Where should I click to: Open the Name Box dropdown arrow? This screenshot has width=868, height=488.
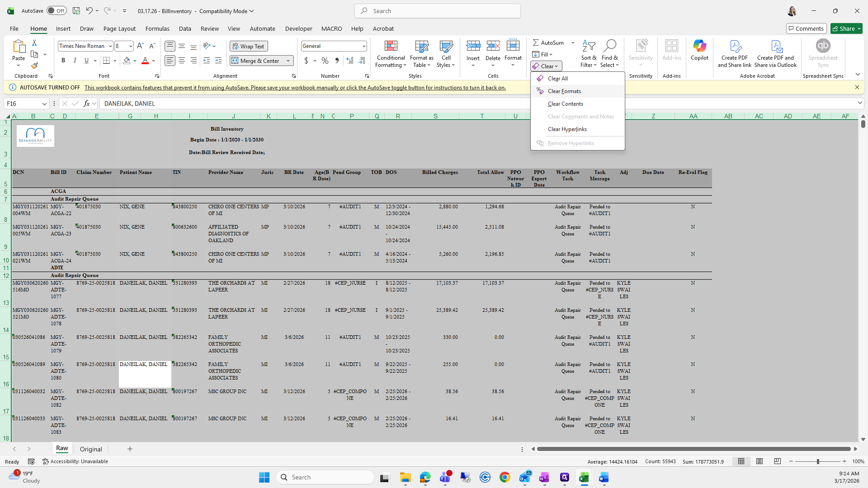click(44, 103)
